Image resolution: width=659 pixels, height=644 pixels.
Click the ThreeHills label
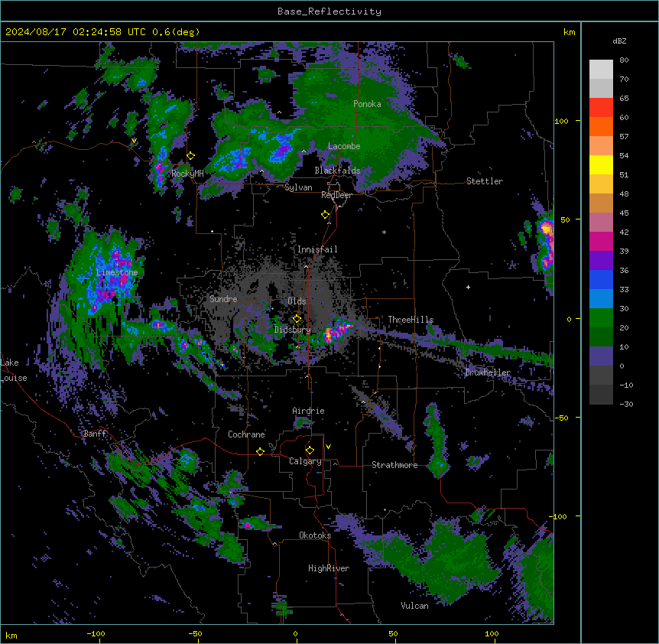(x=411, y=320)
